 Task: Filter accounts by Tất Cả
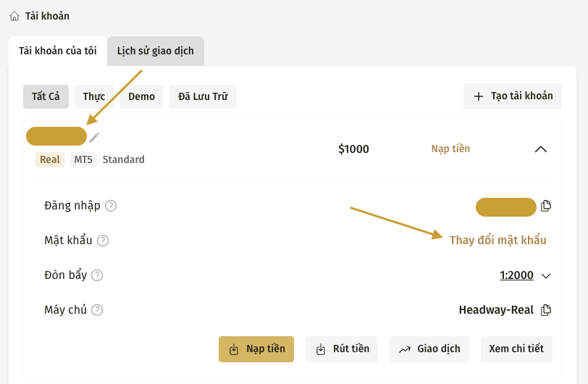coord(46,96)
